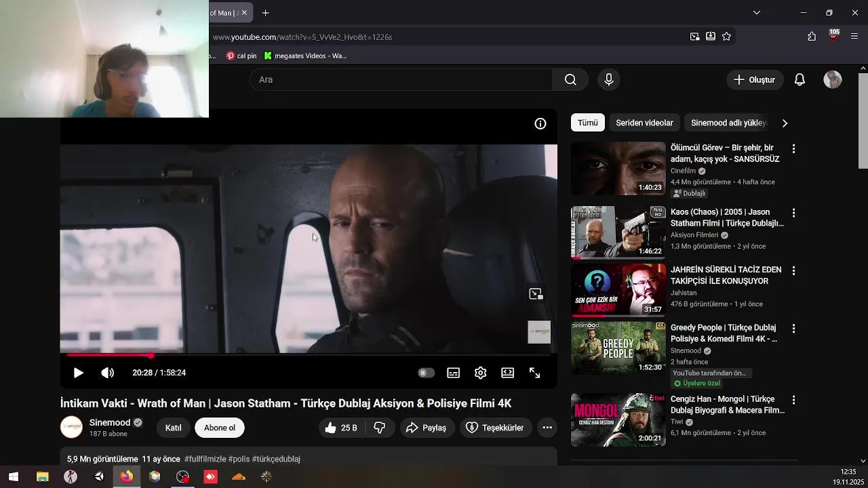Open Cengiz Han Mongol video thumbnail
The image size is (868, 488).
click(618, 420)
